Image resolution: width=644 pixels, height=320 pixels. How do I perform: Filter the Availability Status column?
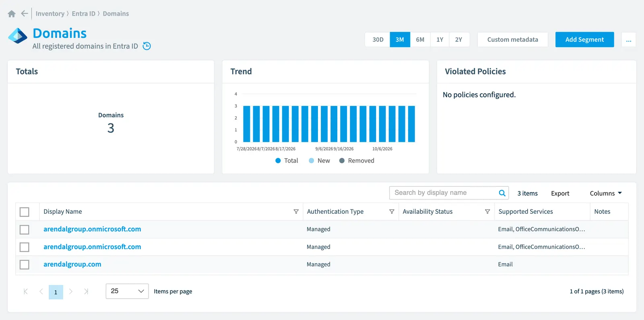coord(487,212)
